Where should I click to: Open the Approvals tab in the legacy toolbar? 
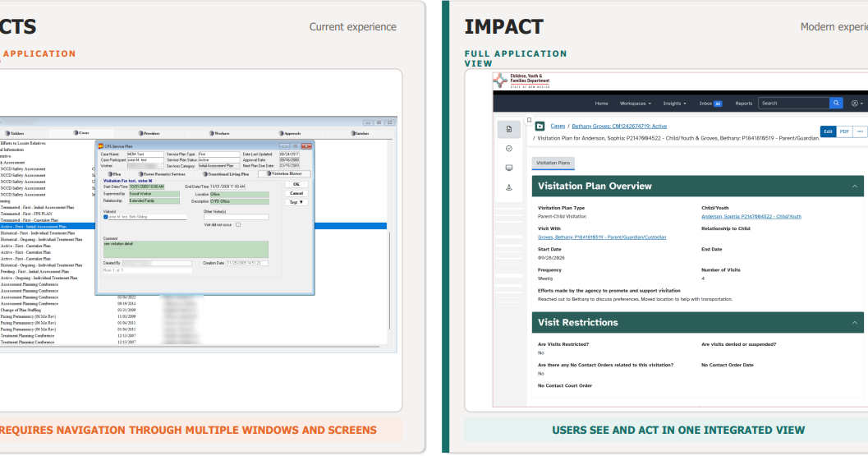point(290,134)
